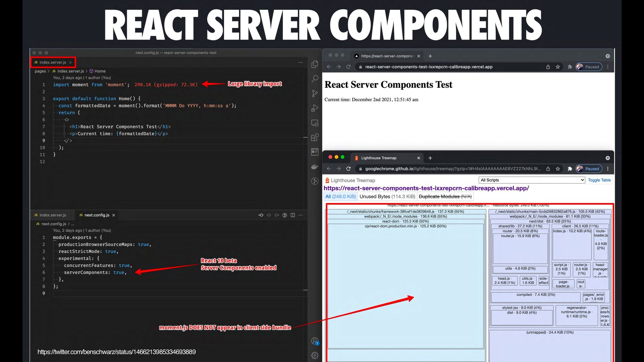
Task: Open the Search view in VS Code activity bar
Action: [x=315, y=79]
